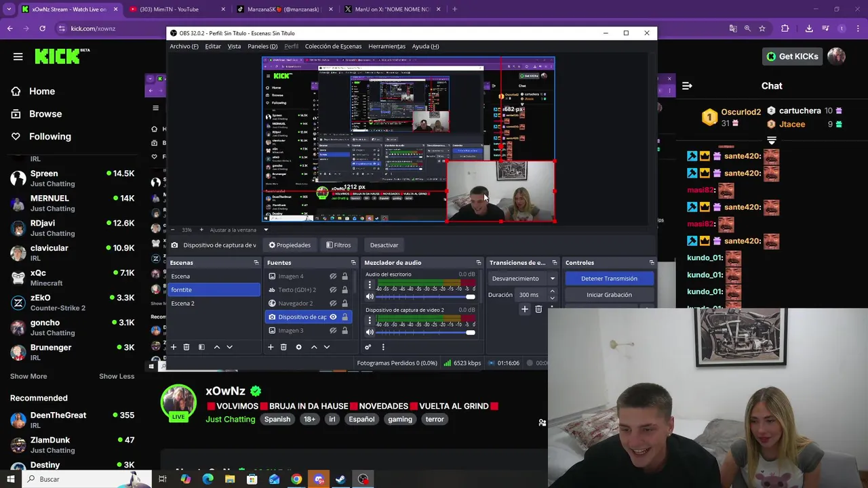
Task: Open audio mixer three-dot menu
Action: 383,347
